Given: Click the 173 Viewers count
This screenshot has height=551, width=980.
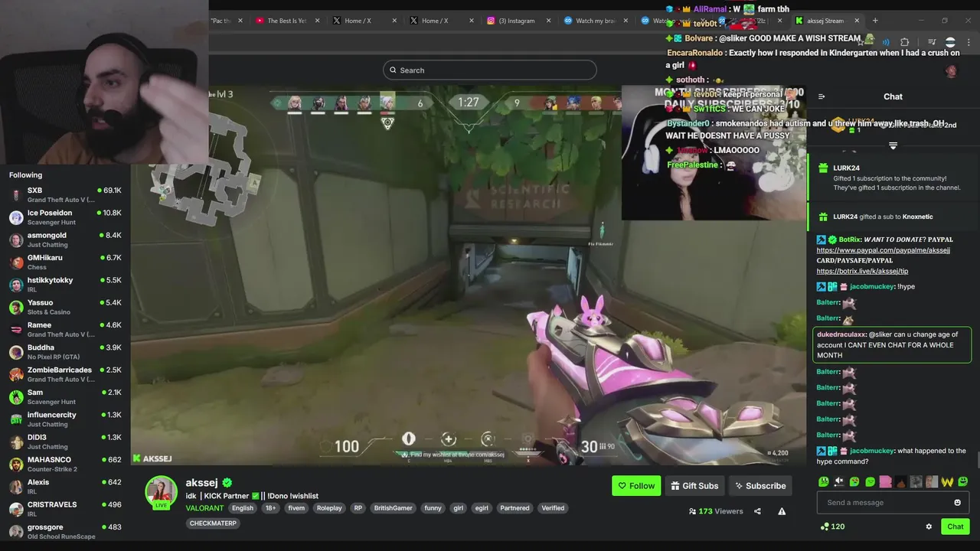Looking at the screenshot, I should [716, 511].
